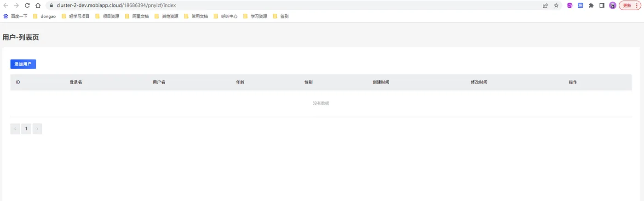This screenshot has width=644, height=201.
Task: Click the 创建时间 column header
Action: 381,82
